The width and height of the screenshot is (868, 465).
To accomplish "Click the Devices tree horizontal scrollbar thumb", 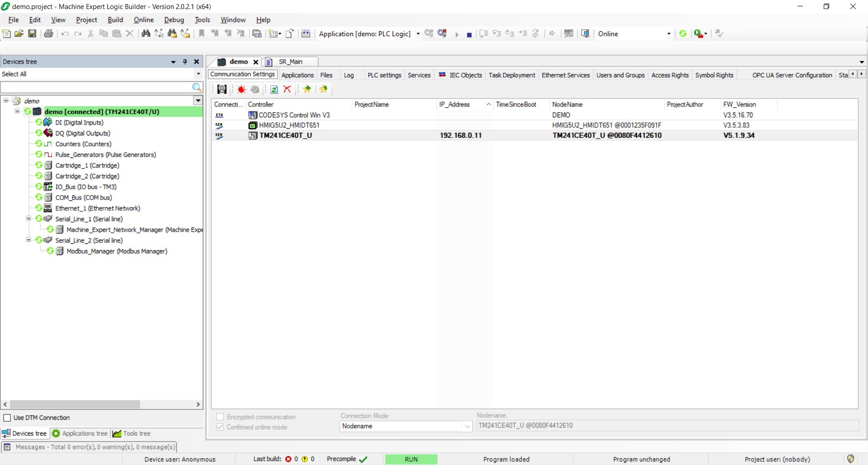I will [75, 404].
